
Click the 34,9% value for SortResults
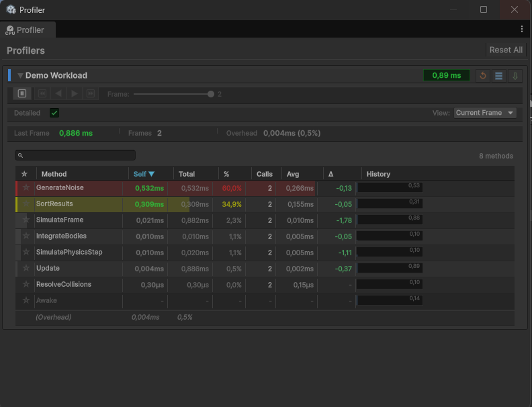pyautogui.click(x=232, y=205)
